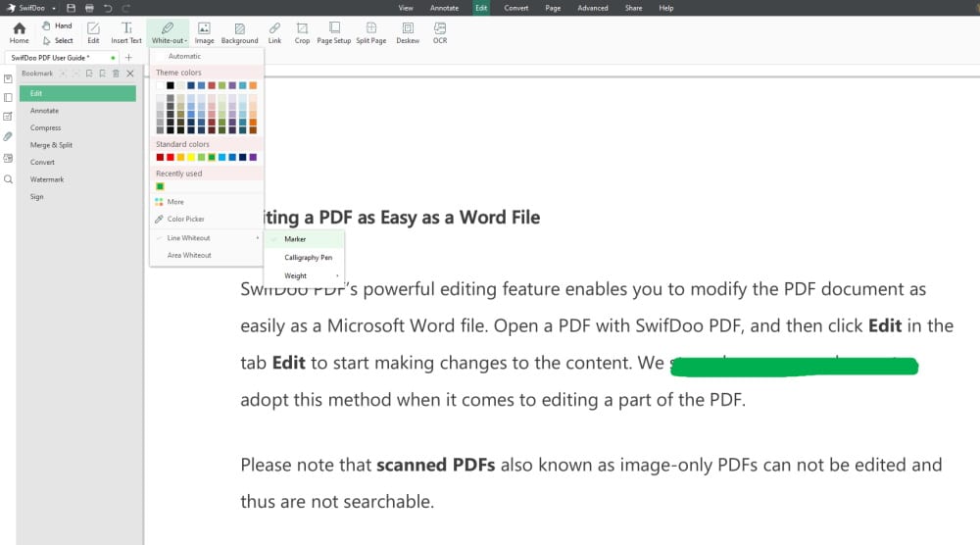Open the SwifDoo app menu dropdown
Screen dimensions: 980x545
click(54, 8)
